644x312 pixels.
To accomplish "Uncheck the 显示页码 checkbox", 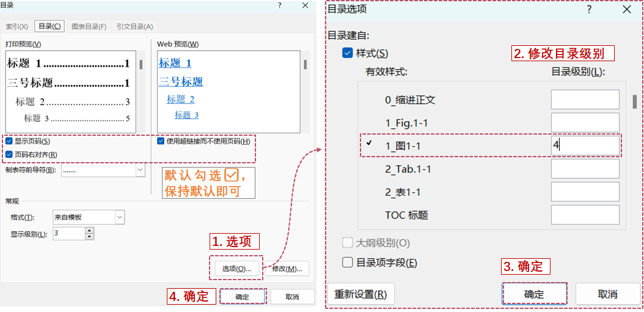I will (9, 141).
